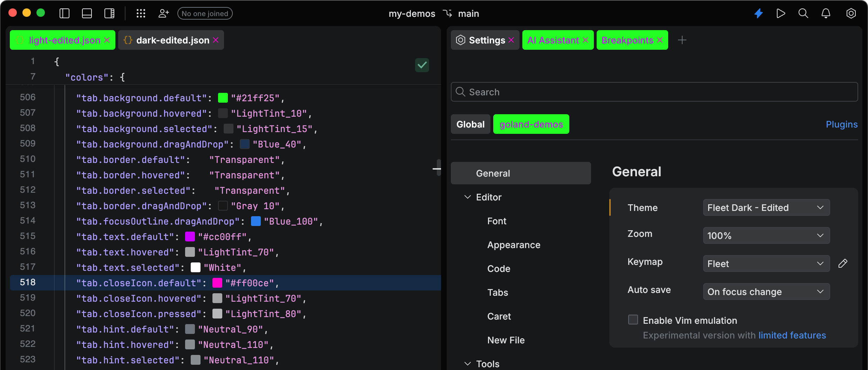Click the tab.closeIcon.default magenta color swatch
The image size is (868, 370).
coord(217,283)
